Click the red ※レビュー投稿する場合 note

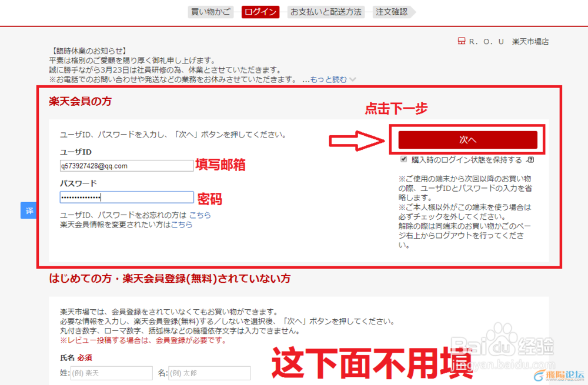pos(143,340)
